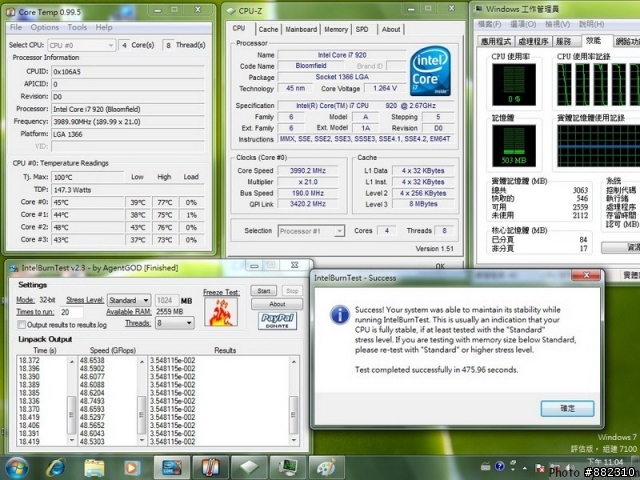Switch to CPU-Z About tab
This screenshot has height=480, width=640.
391,29
